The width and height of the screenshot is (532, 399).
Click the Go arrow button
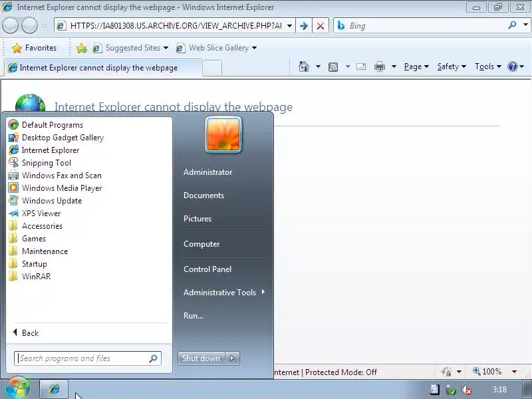click(304, 26)
